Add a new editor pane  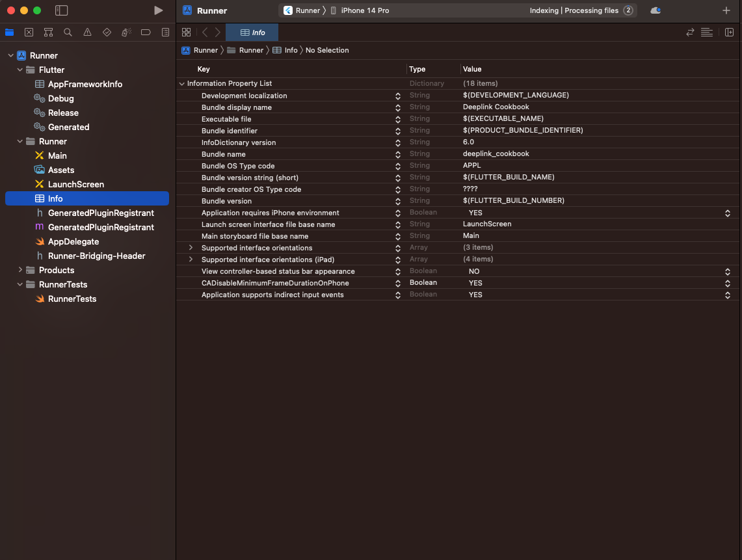point(728,32)
